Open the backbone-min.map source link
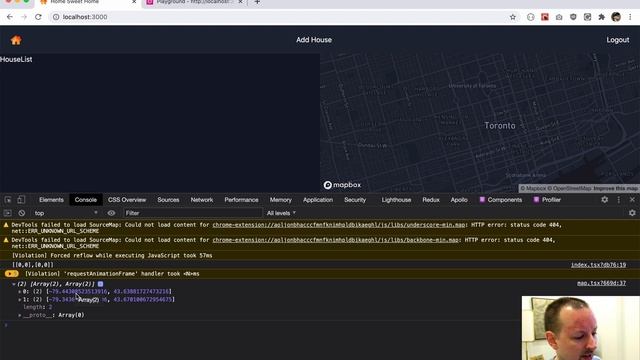 (335, 240)
